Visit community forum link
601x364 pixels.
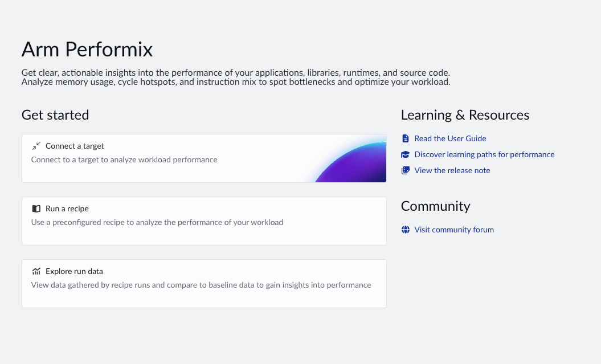[454, 230]
